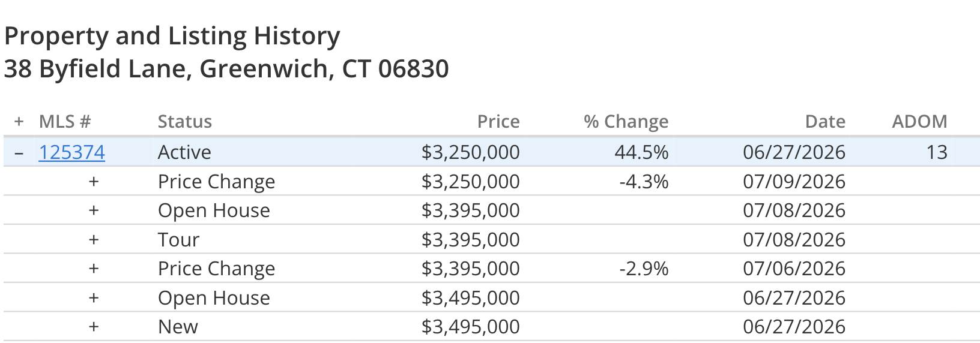Expand the 06/27/2026 Open House row
980x343 pixels.
pos(94,298)
